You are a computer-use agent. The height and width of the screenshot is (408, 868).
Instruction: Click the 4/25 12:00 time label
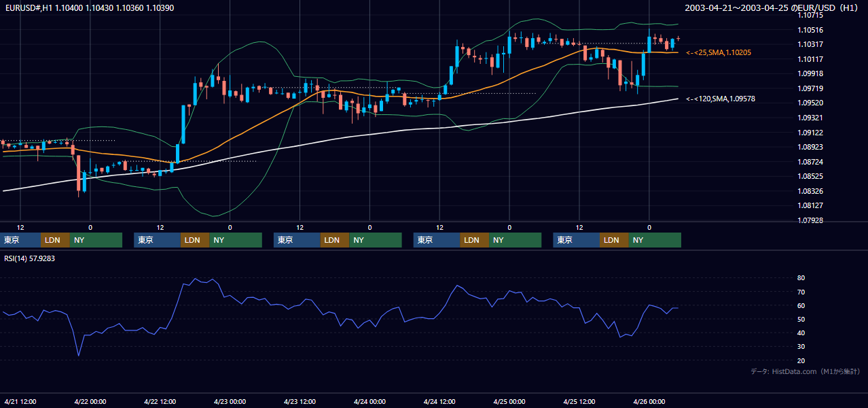pyautogui.click(x=579, y=401)
